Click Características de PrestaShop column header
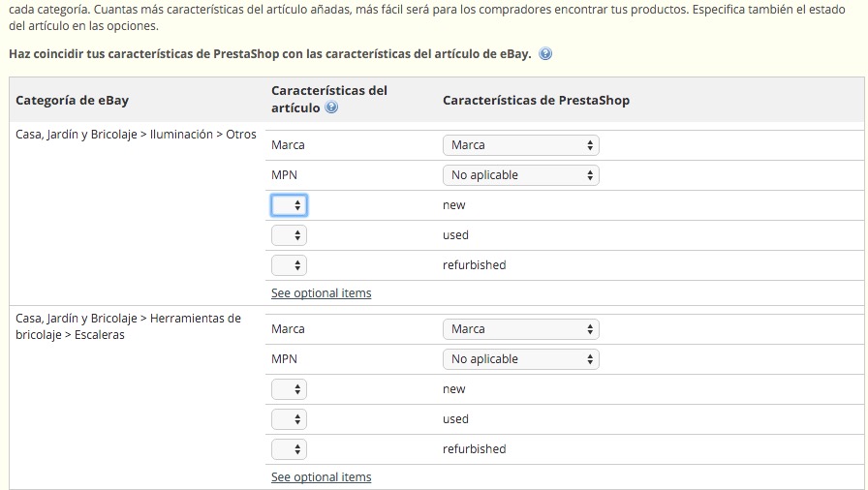The width and height of the screenshot is (868, 490). pyautogui.click(x=536, y=100)
